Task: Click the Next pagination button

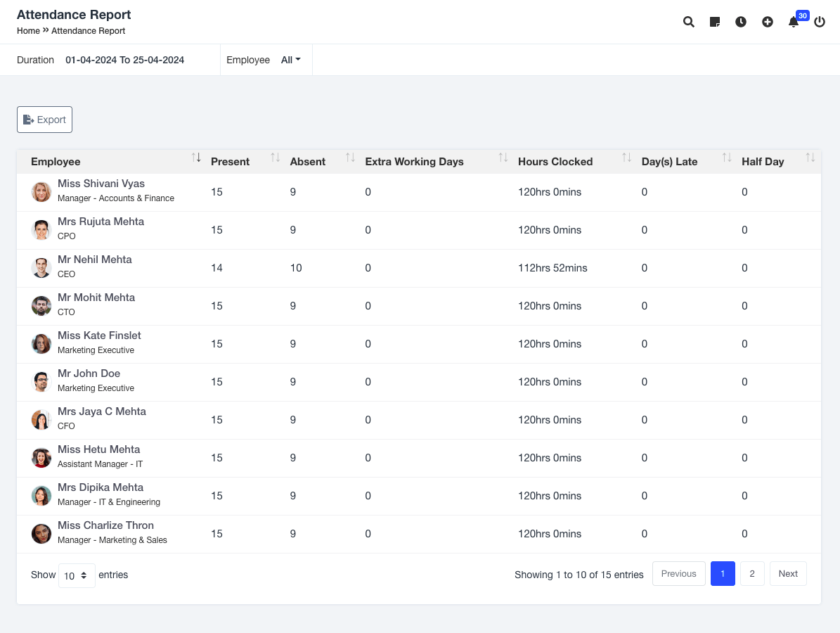Action: point(788,573)
